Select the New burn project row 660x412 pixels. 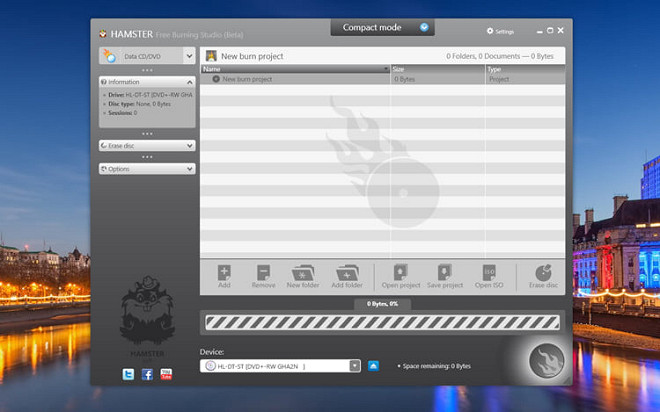click(x=383, y=79)
